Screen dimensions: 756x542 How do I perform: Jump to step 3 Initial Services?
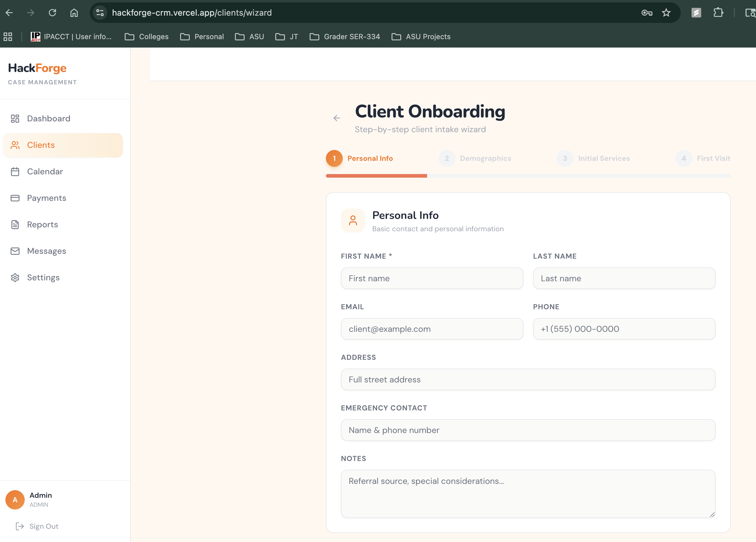coord(593,158)
